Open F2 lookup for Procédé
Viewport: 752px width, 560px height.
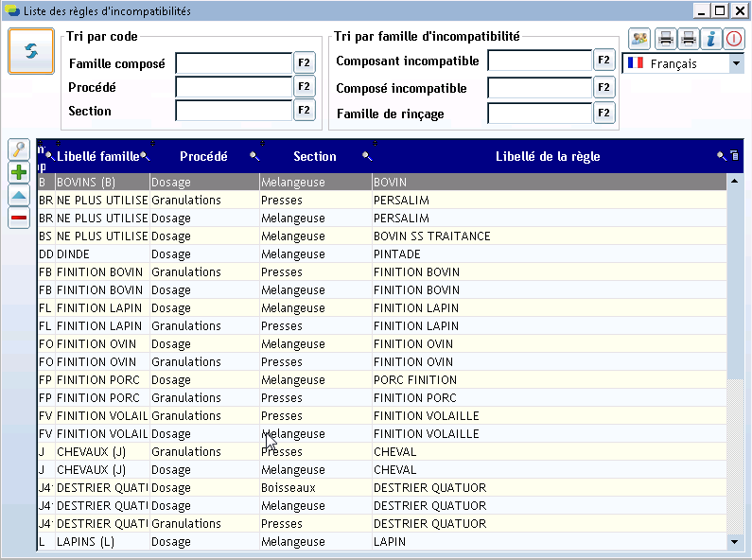(x=304, y=86)
